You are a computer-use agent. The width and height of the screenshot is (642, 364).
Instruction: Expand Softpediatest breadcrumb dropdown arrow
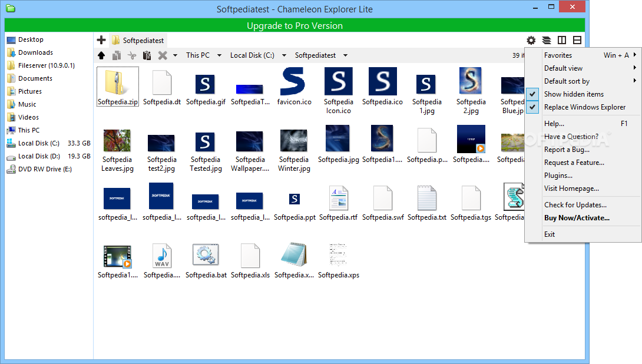(345, 55)
